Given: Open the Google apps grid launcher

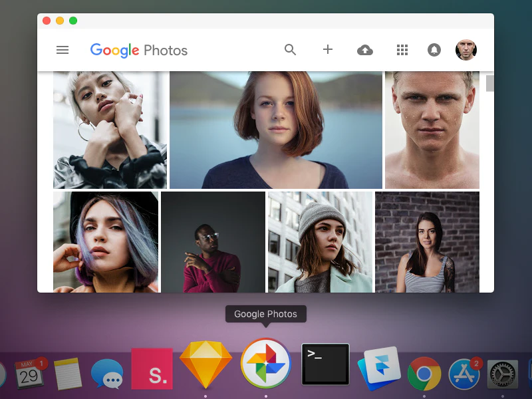Looking at the screenshot, I should pyautogui.click(x=402, y=50).
